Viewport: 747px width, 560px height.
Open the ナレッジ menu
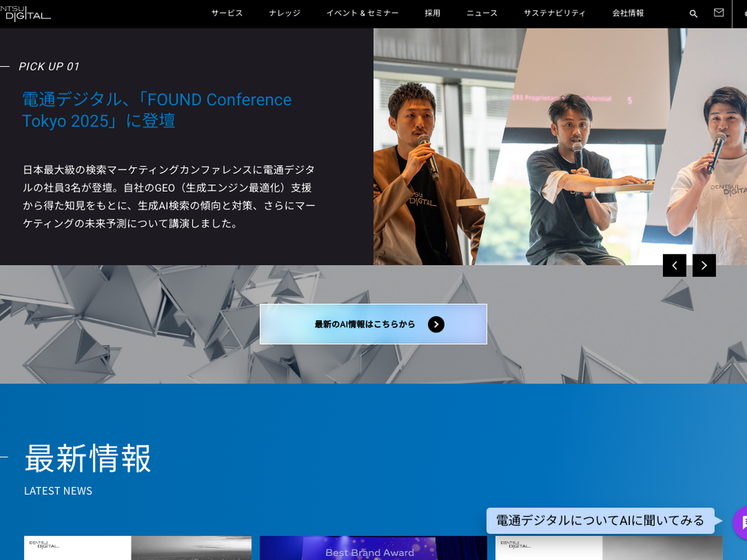click(284, 13)
